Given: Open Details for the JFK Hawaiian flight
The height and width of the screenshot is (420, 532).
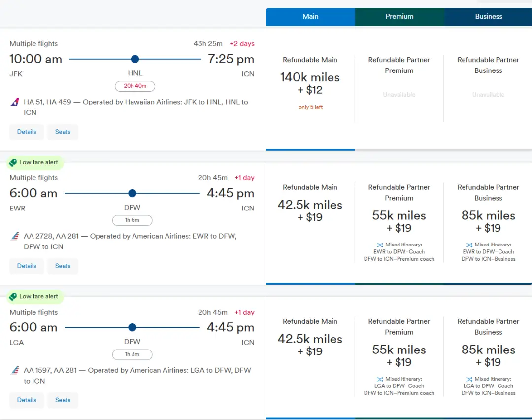Looking at the screenshot, I should pos(27,132).
